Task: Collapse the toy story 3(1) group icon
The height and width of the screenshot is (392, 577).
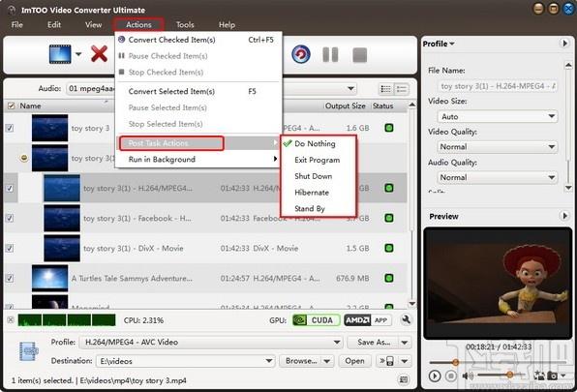Action: click(23, 158)
